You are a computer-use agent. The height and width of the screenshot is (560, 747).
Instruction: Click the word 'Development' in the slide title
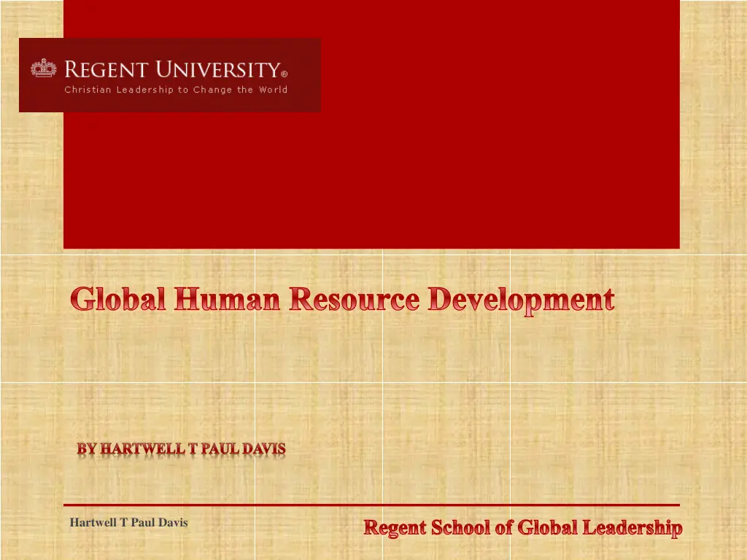[521, 300]
